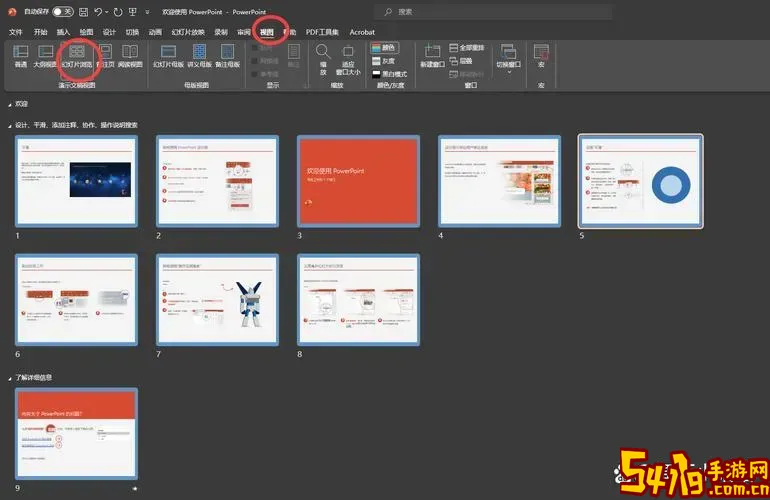Open Notes Master (备注母版)
Viewport: 770px width, 500px height.
(x=227, y=56)
